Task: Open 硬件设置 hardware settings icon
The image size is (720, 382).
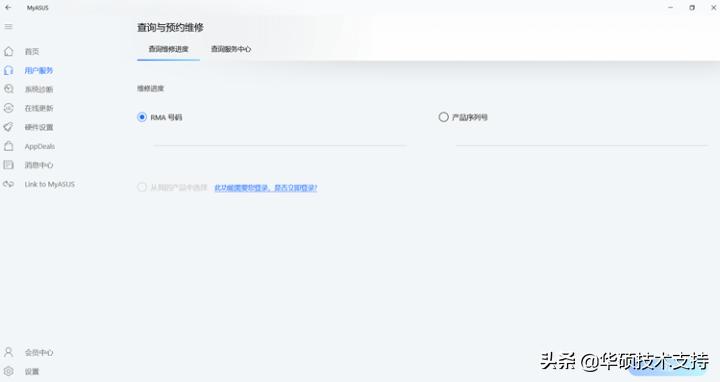Action: coord(9,127)
